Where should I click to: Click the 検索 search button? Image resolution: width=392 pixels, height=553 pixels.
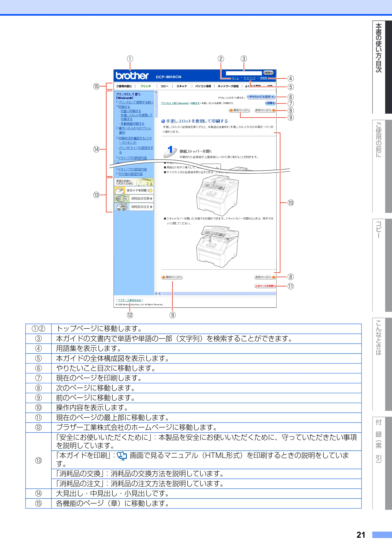point(268,73)
